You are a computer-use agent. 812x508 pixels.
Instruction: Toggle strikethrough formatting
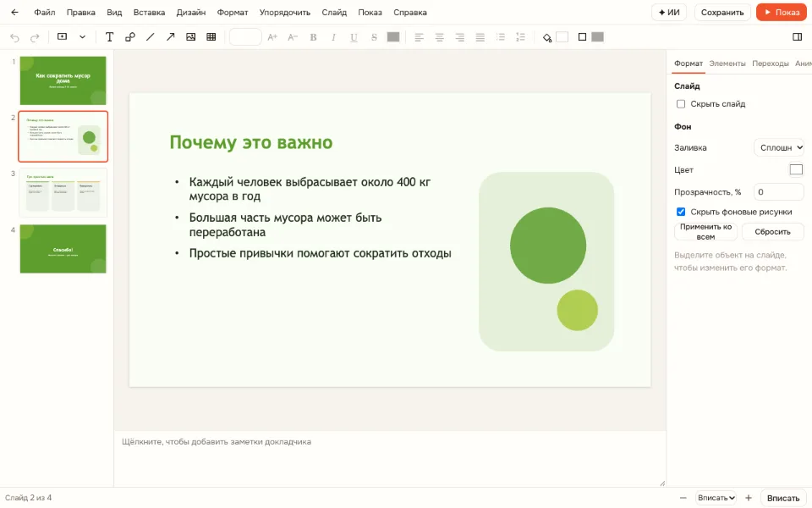[374, 36]
